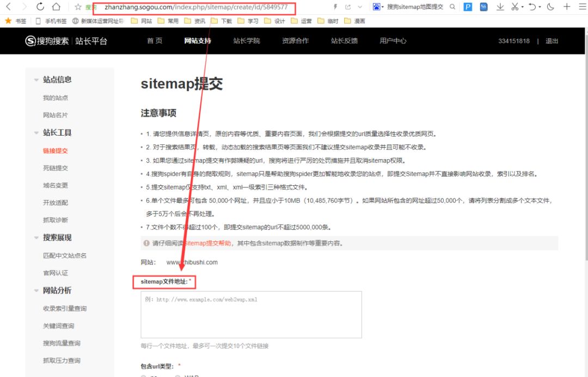
Task: Open 网站名片 in the sidebar
Action: tap(56, 115)
